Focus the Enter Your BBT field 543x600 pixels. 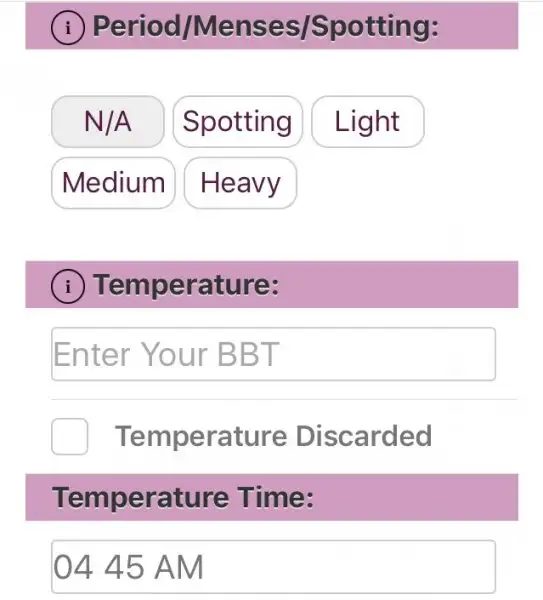(274, 354)
